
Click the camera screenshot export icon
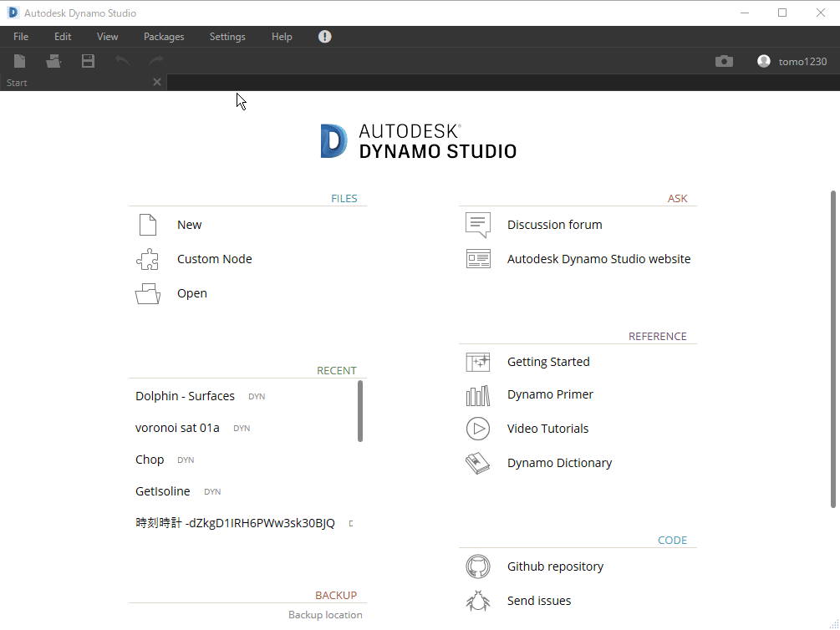coord(724,61)
